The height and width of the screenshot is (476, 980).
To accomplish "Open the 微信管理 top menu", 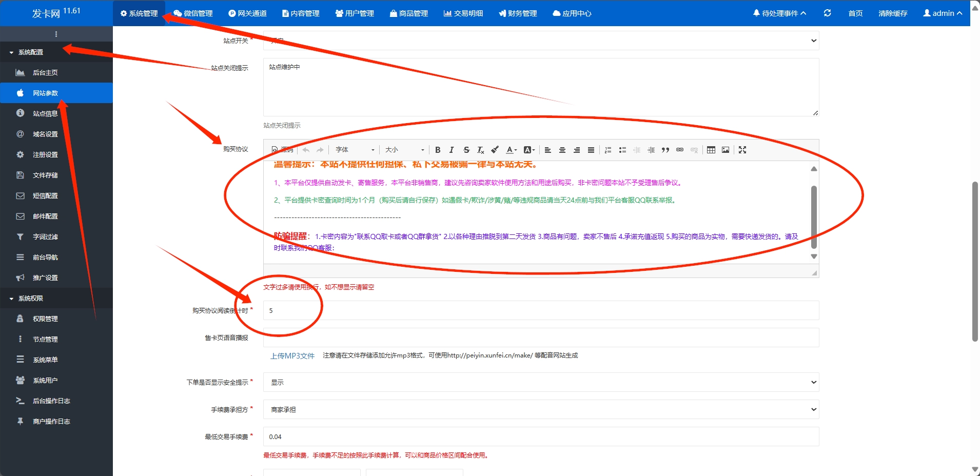I will 193,13.
